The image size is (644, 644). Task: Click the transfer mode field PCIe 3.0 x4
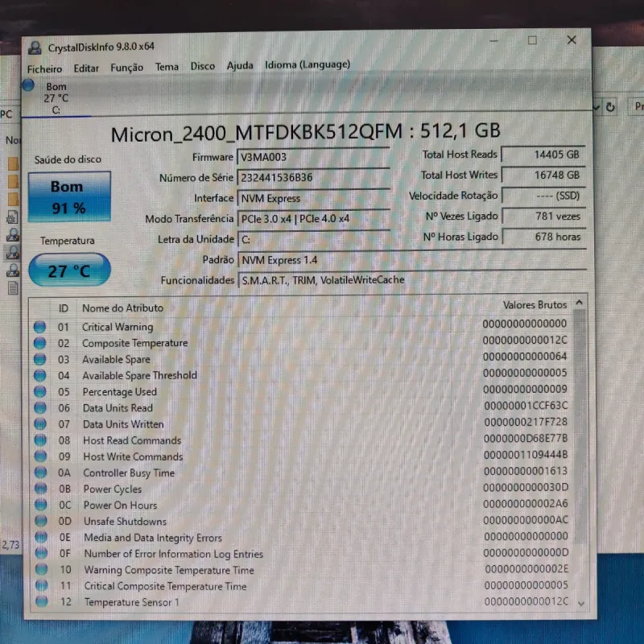314,218
